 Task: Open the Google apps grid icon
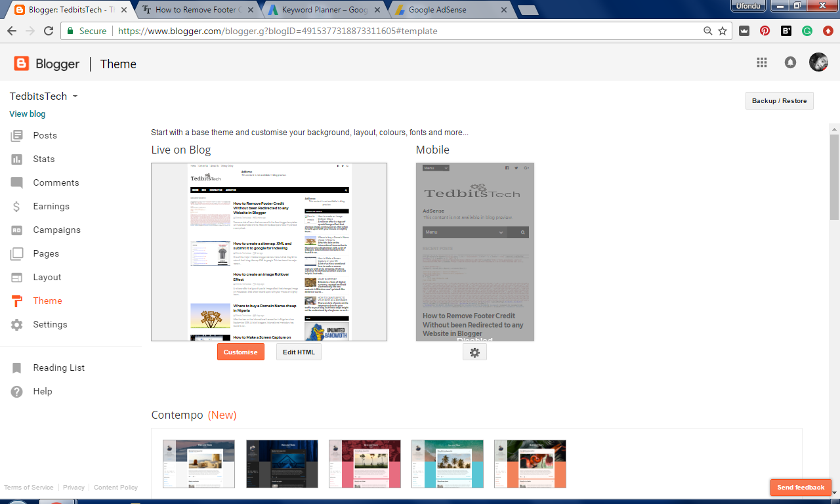[x=762, y=62]
